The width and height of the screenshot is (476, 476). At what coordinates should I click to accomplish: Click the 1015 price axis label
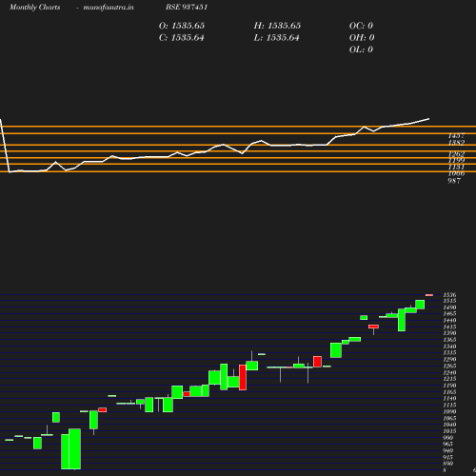[449, 431]
